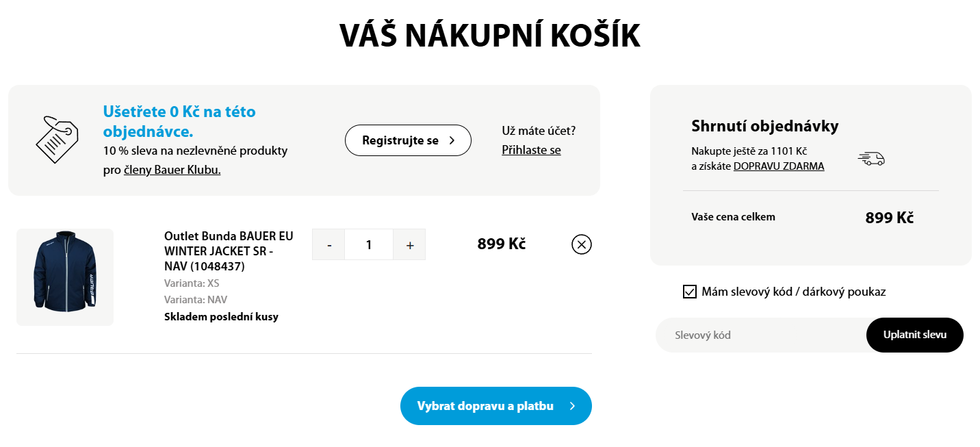Click the X circle next to 899 Kč

tap(581, 244)
